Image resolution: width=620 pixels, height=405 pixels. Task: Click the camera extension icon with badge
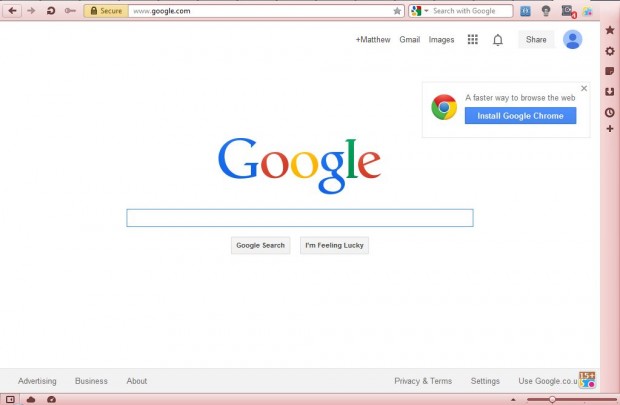569,11
